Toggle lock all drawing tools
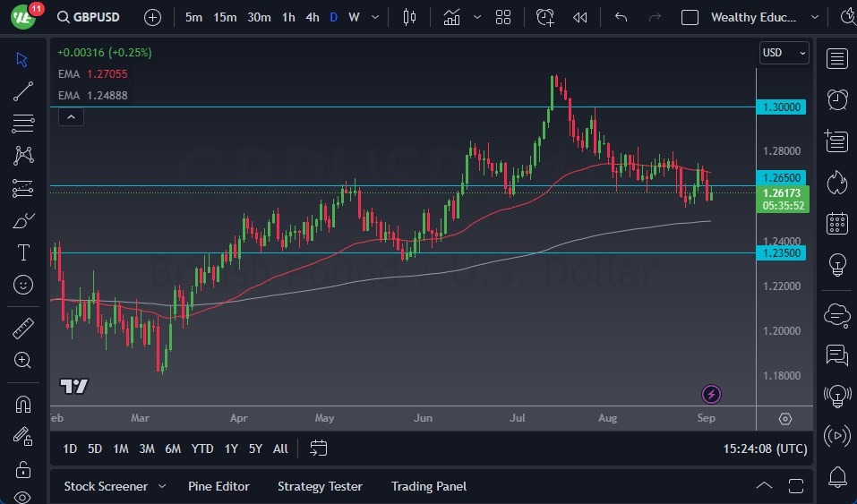This screenshot has width=857, height=504. click(23, 469)
